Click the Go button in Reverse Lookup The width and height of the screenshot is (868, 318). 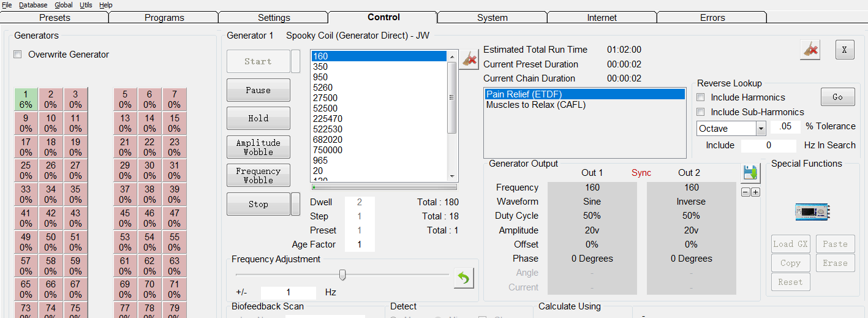(837, 97)
